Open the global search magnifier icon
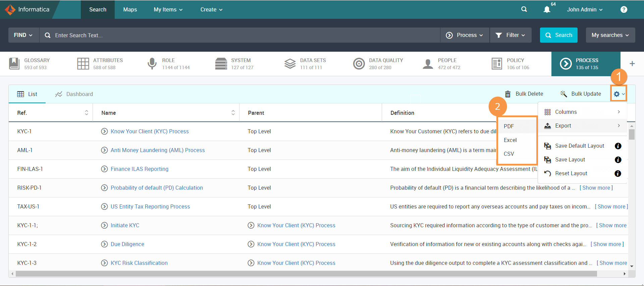 point(524,9)
